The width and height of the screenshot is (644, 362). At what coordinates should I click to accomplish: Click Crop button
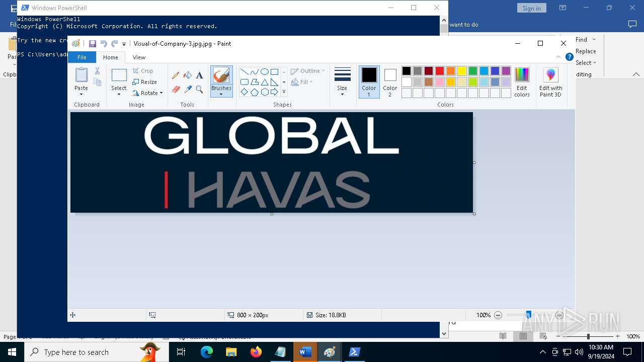[x=143, y=71]
